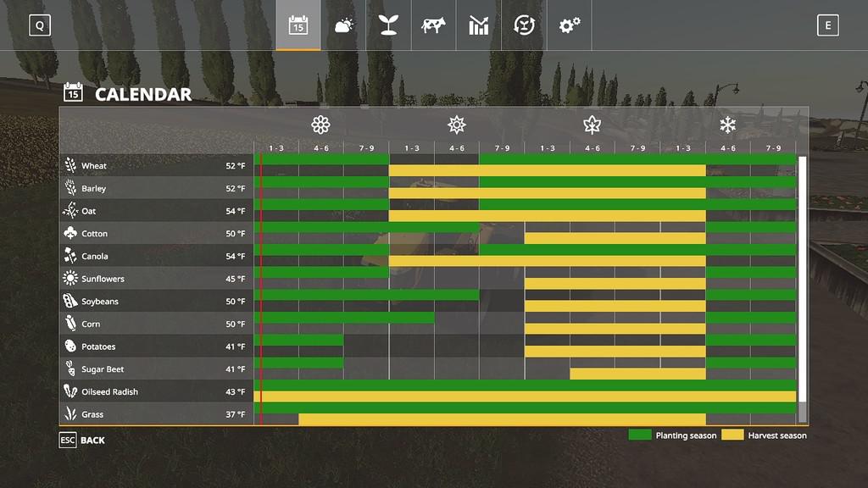This screenshot has height=488, width=868.
Task: Open the animals cow tab
Action: coord(433,25)
